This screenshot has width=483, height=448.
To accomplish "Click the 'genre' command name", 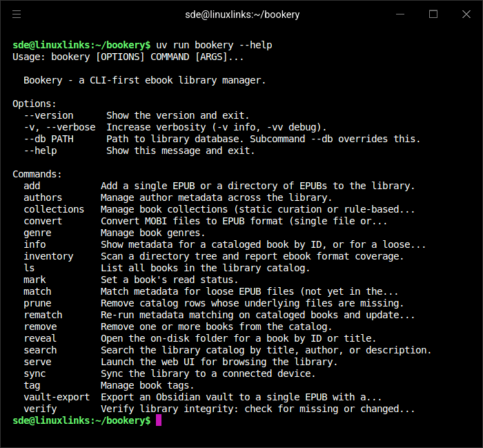I will [x=37, y=233].
